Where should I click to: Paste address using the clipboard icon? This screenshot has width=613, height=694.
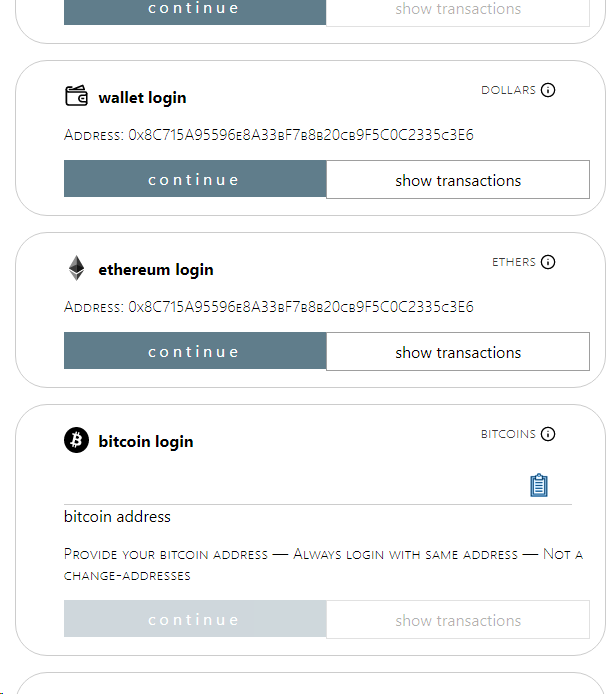pos(539,485)
